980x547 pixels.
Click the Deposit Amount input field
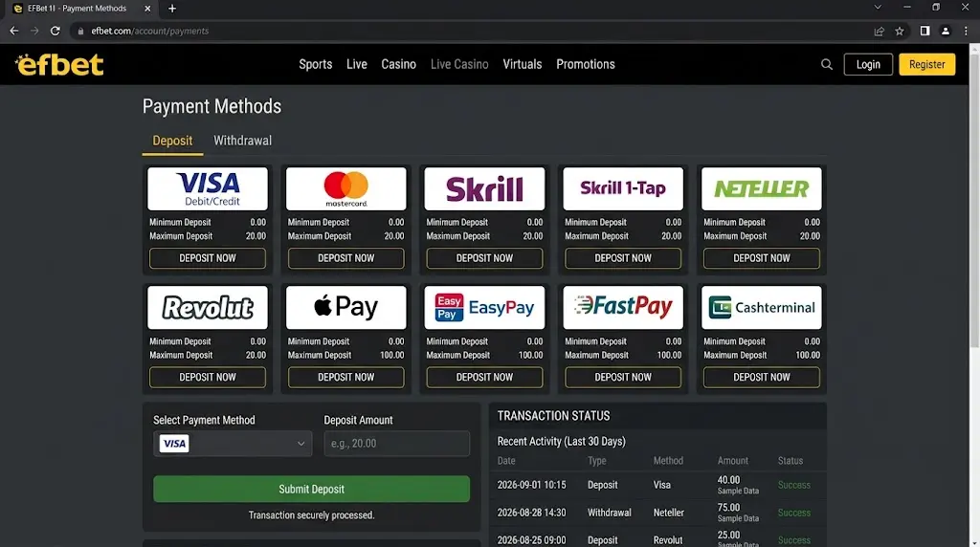point(397,444)
